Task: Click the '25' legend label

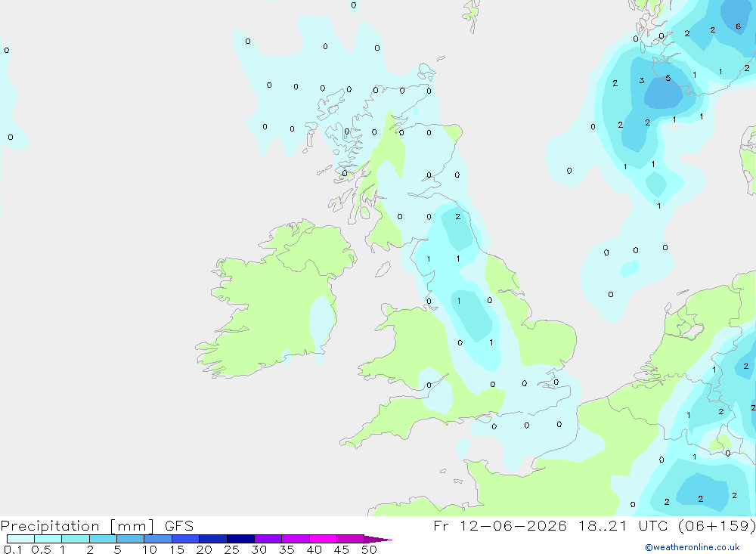Action: (x=231, y=549)
